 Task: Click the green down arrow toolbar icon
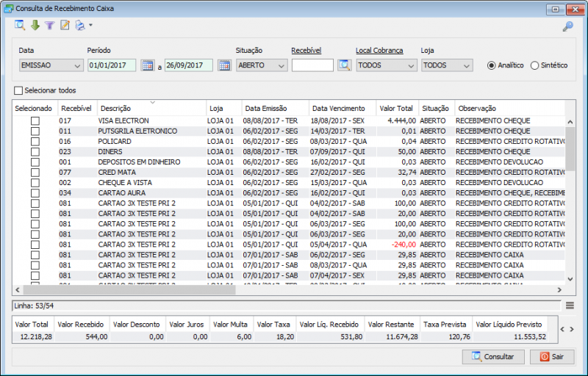pyautogui.click(x=35, y=26)
